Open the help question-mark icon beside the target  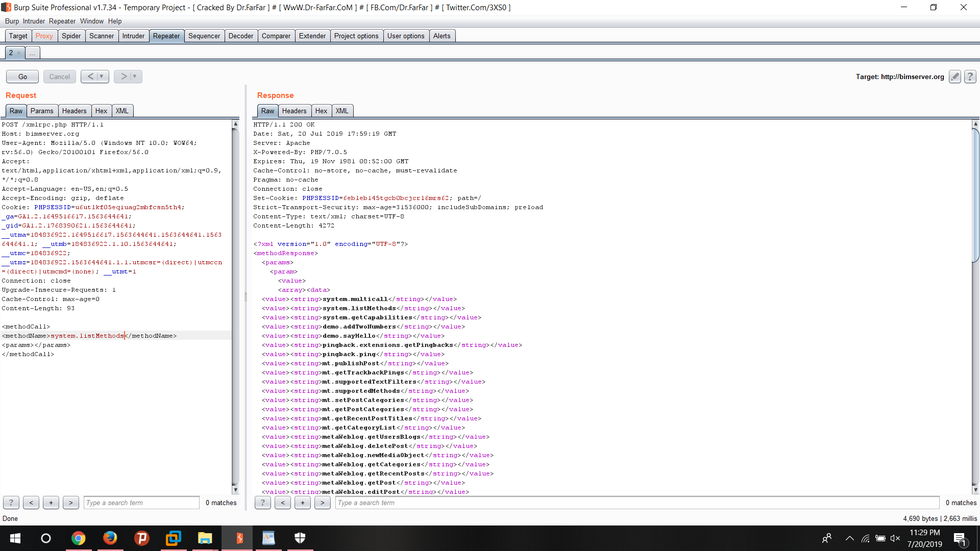click(969, 77)
